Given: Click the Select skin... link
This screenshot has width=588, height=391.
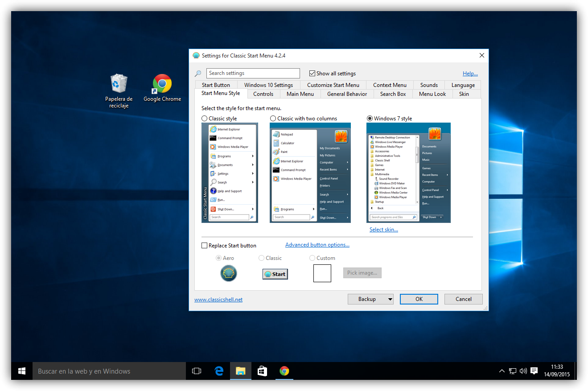Looking at the screenshot, I should pyautogui.click(x=383, y=230).
